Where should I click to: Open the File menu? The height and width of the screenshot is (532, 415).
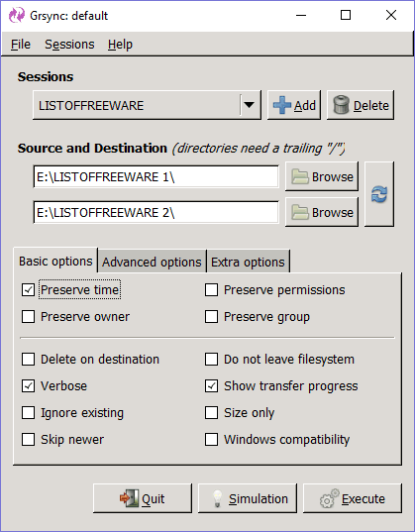click(x=21, y=45)
